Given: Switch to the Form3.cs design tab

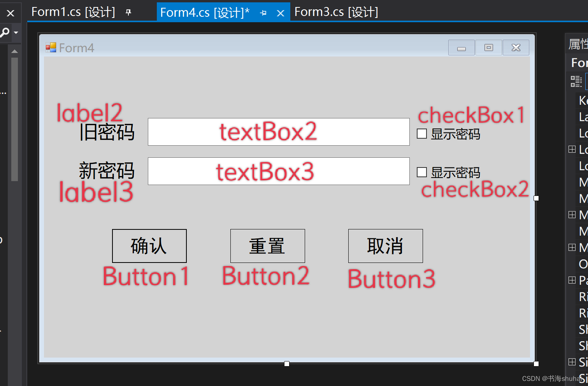Looking at the screenshot, I should click(336, 12).
